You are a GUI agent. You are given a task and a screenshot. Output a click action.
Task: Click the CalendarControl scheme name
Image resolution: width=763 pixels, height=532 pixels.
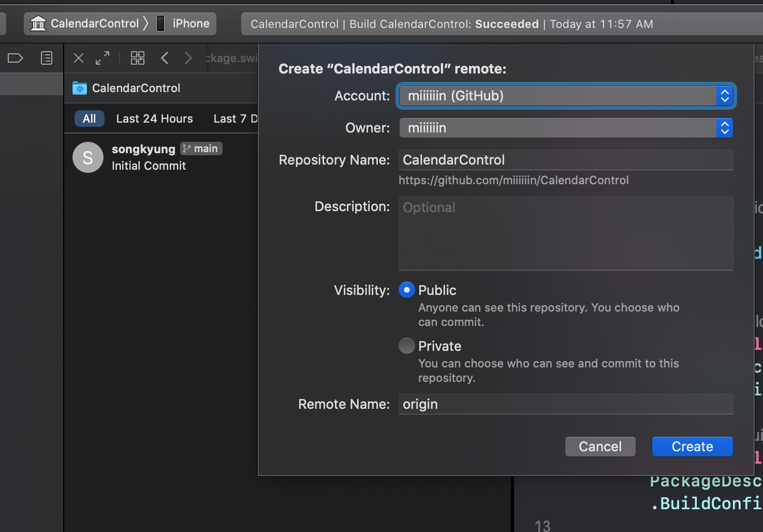pyautogui.click(x=95, y=23)
